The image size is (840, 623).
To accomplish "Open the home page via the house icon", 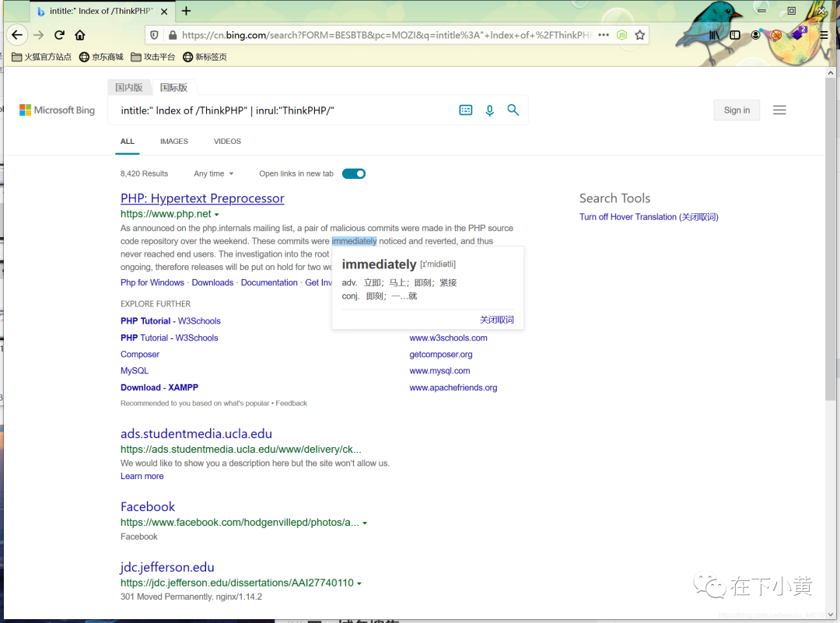I will pos(80,35).
